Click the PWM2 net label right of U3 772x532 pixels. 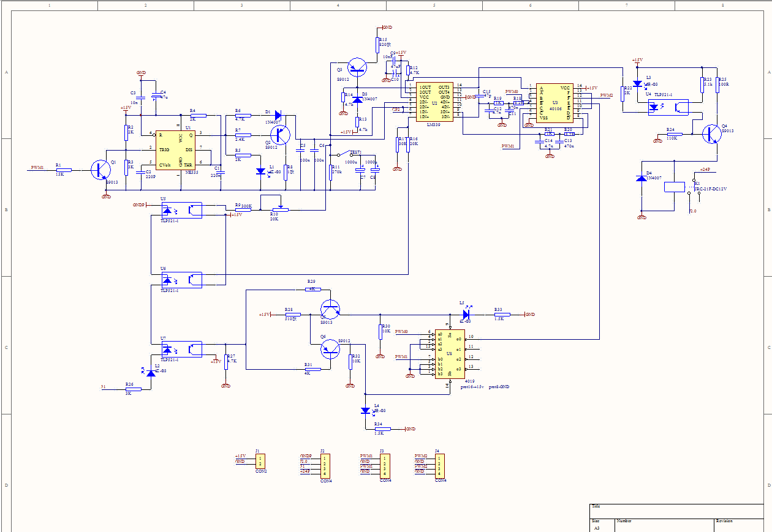pos(607,95)
